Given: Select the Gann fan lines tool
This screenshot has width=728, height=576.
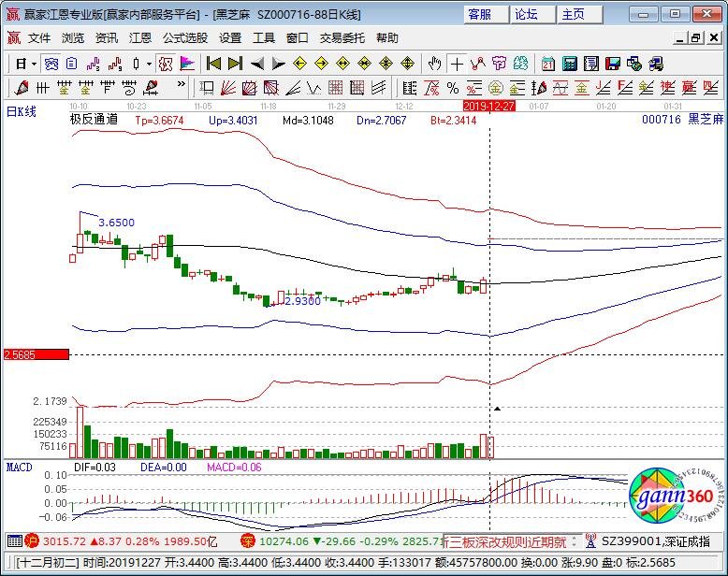Looking at the screenshot, I should 228,88.
